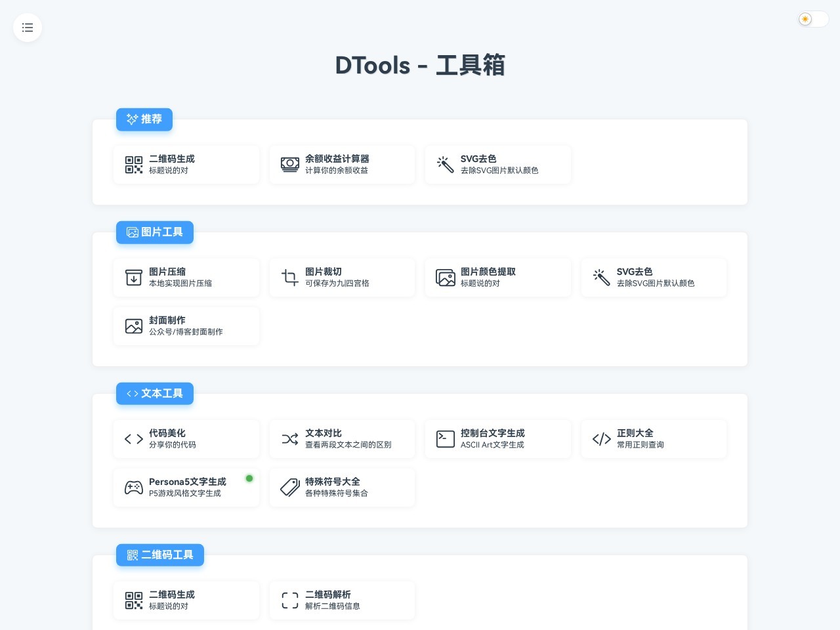Click the 封面制作 picture icon
Image resolution: width=840 pixels, height=630 pixels.
[134, 326]
